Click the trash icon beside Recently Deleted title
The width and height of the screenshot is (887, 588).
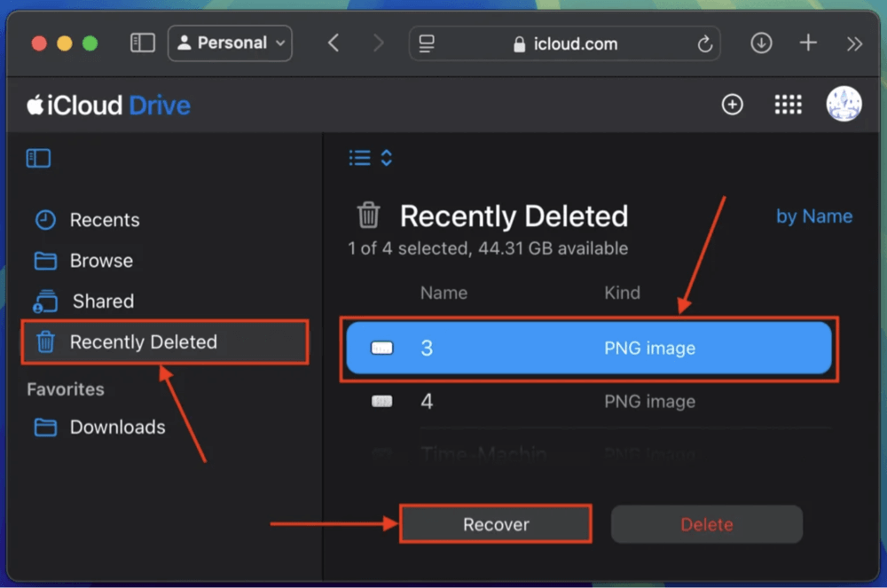(369, 215)
